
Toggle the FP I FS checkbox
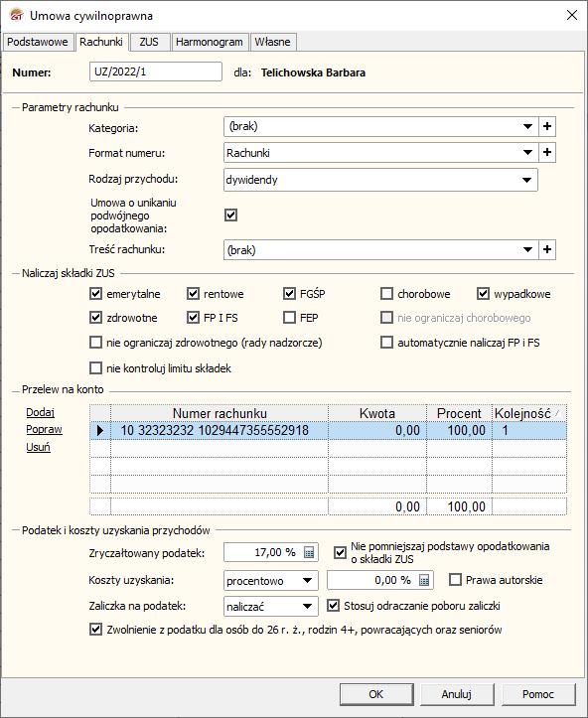tap(193, 318)
